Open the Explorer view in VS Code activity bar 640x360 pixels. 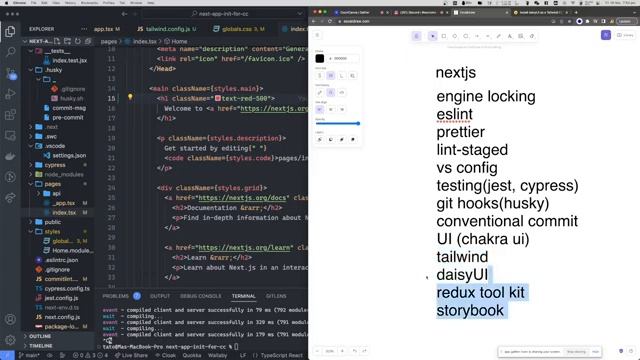tap(10, 31)
